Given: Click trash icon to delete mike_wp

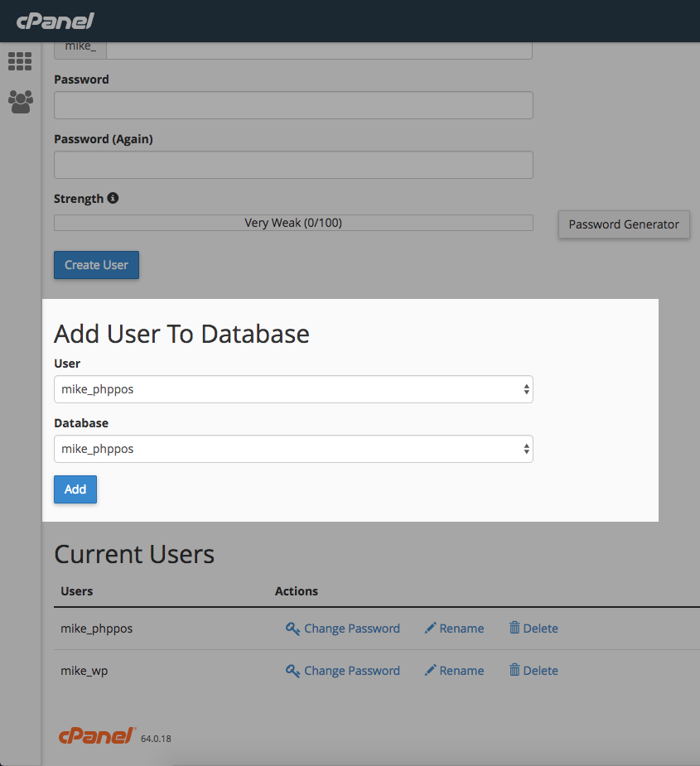Looking at the screenshot, I should pyautogui.click(x=514, y=671).
